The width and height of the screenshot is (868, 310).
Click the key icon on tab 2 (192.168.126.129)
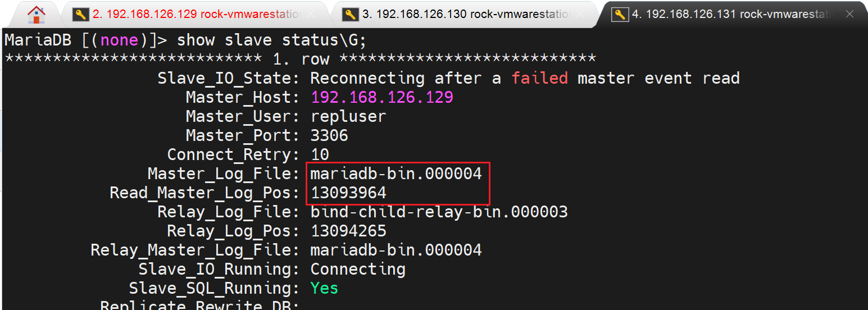pos(81,15)
